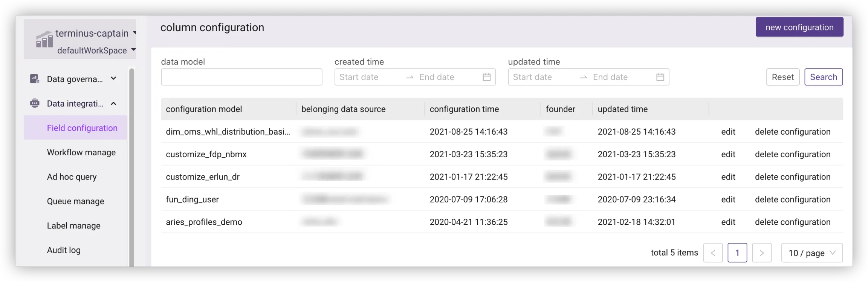Click edit for fun_ding_user row
The height and width of the screenshot is (282, 868).
click(728, 199)
